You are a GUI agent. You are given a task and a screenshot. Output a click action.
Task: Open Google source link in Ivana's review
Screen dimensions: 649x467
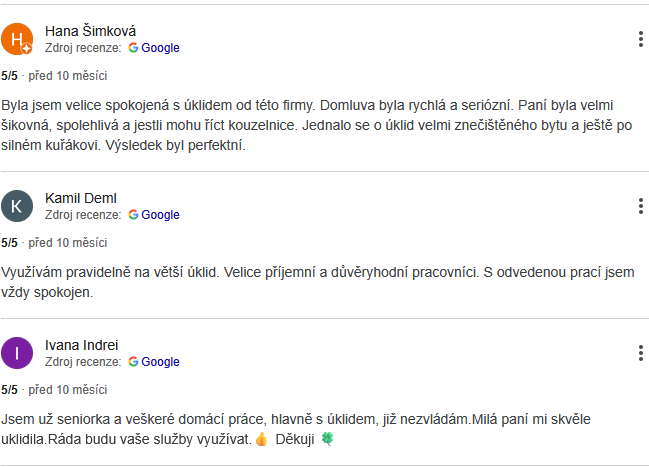[160, 362]
